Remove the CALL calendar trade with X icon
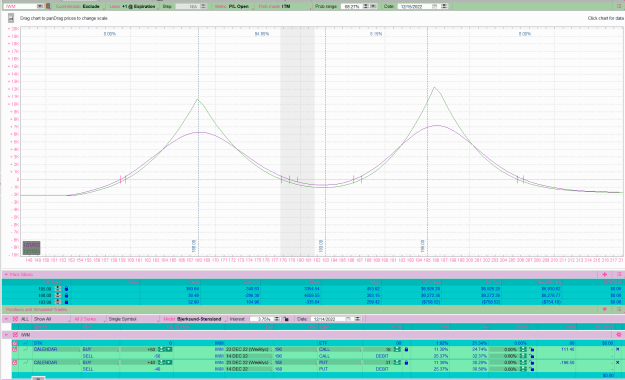The image size is (625, 380). [x=617, y=349]
